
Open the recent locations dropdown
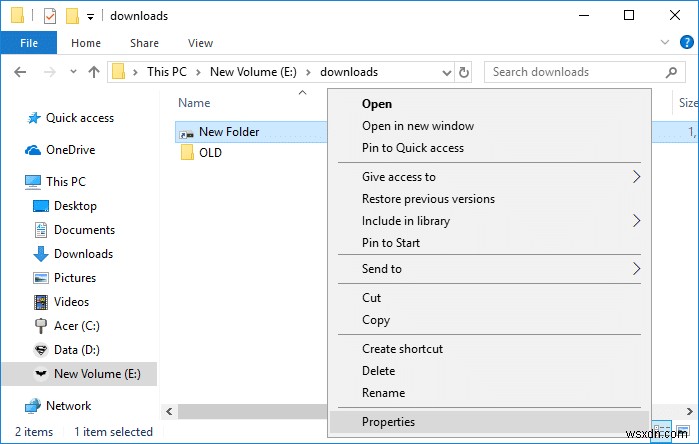point(73,71)
